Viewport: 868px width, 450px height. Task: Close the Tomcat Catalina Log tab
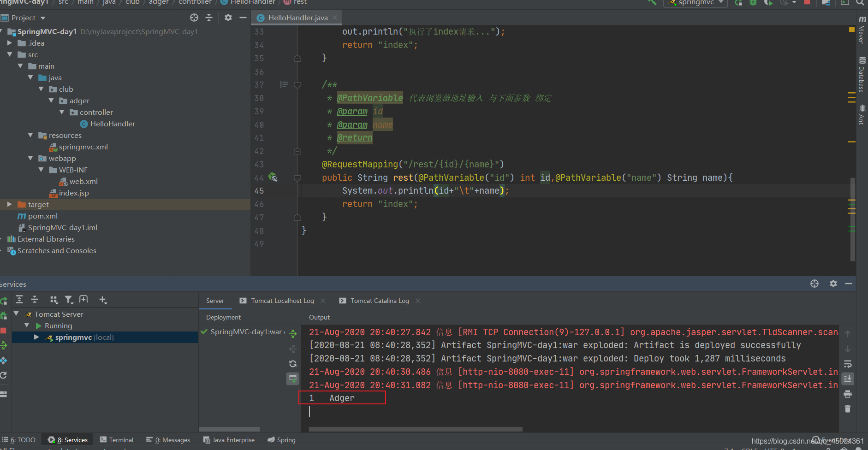pos(418,301)
